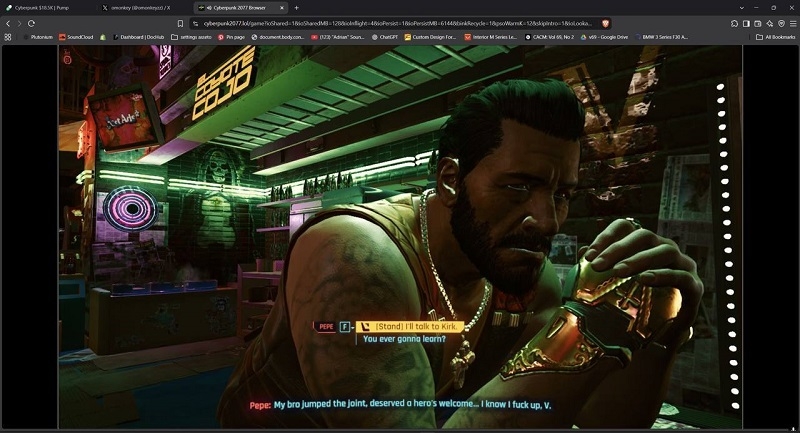Click the Brave VPN icon
800x433 pixels.
click(781, 23)
